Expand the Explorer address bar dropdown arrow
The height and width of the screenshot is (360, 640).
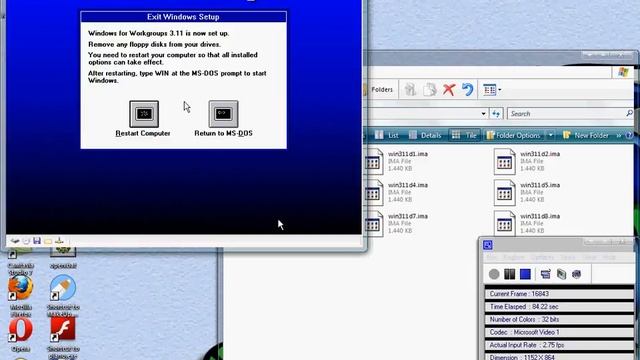click(483, 113)
